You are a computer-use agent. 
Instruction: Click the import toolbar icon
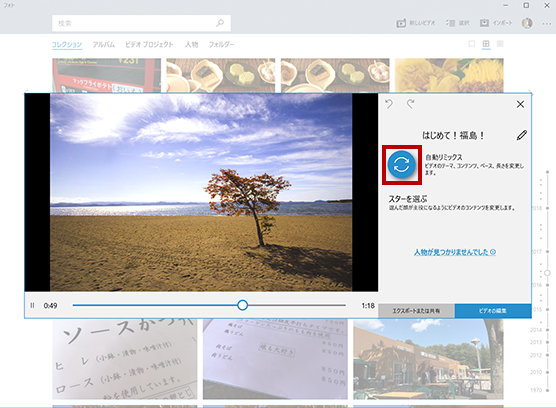(x=484, y=23)
